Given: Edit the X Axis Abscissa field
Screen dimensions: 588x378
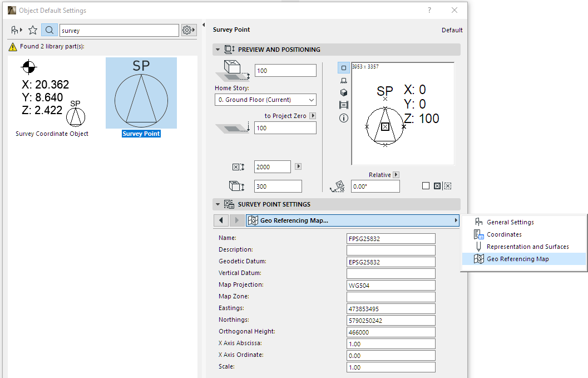Looking at the screenshot, I should click(x=391, y=344).
